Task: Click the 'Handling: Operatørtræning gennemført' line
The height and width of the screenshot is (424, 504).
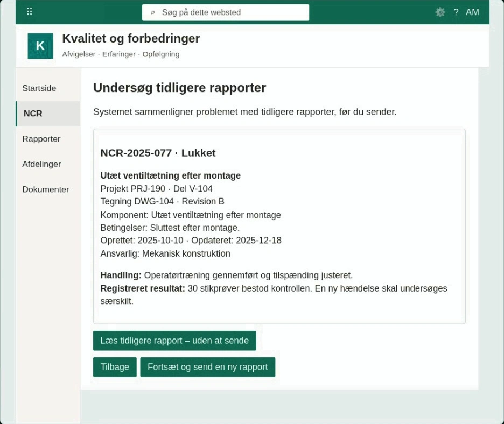Action: tap(227, 275)
